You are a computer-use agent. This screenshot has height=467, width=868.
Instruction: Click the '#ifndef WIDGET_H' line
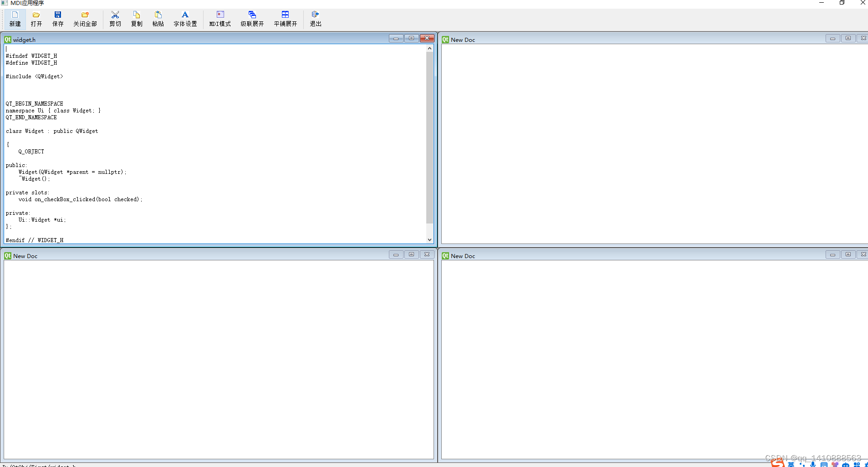pos(31,56)
